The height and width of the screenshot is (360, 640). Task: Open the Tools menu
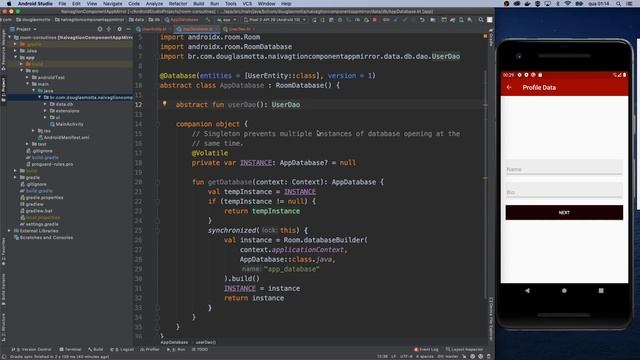point(231,3)
